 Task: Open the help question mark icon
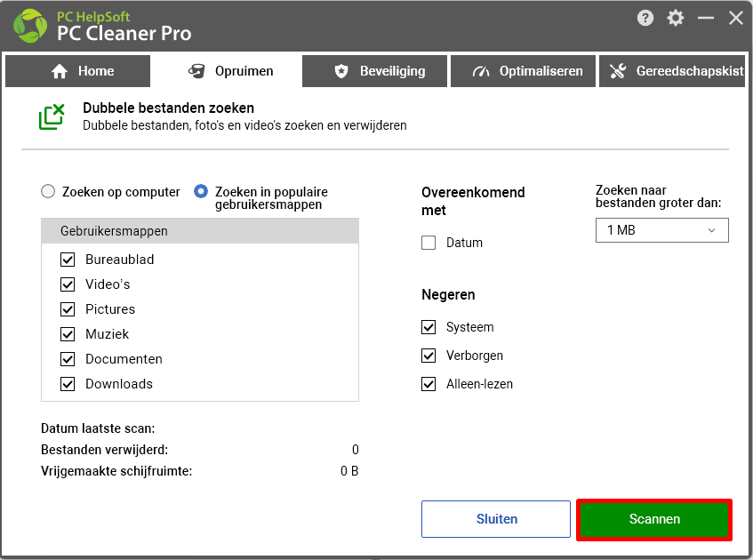pyautogui.click(x=645, y=19)
